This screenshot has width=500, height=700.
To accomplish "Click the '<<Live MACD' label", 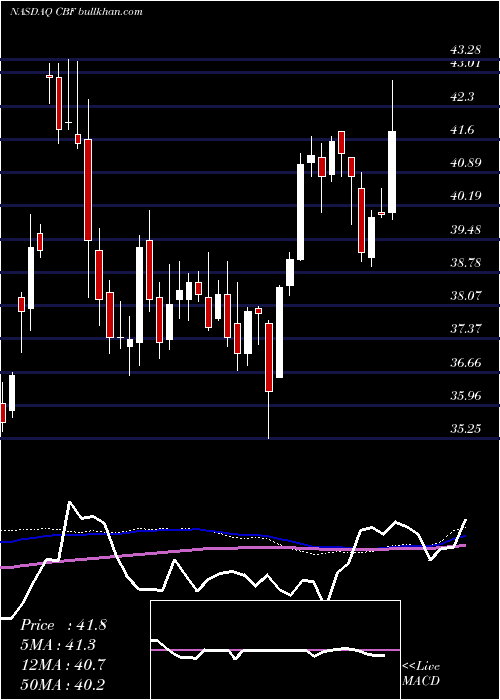I will [421, 674].
